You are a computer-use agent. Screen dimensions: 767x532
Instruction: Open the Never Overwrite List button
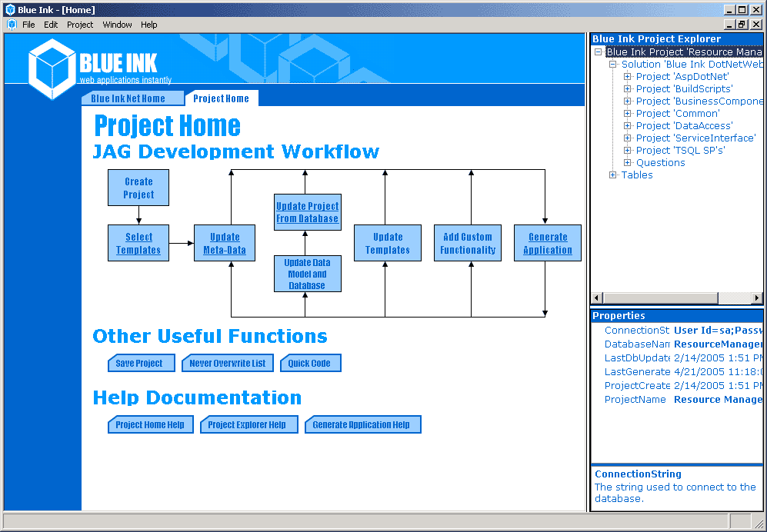click(x=228, y=364)
